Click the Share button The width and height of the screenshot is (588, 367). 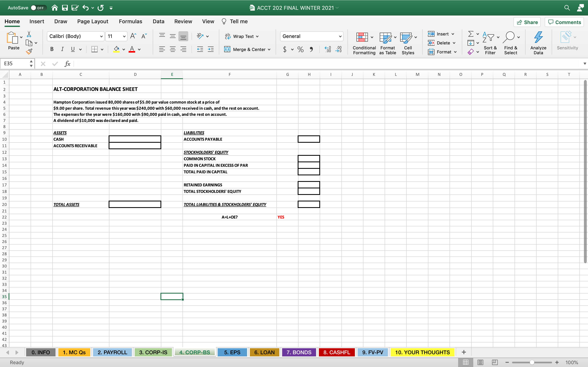click(x=527, y=22)
